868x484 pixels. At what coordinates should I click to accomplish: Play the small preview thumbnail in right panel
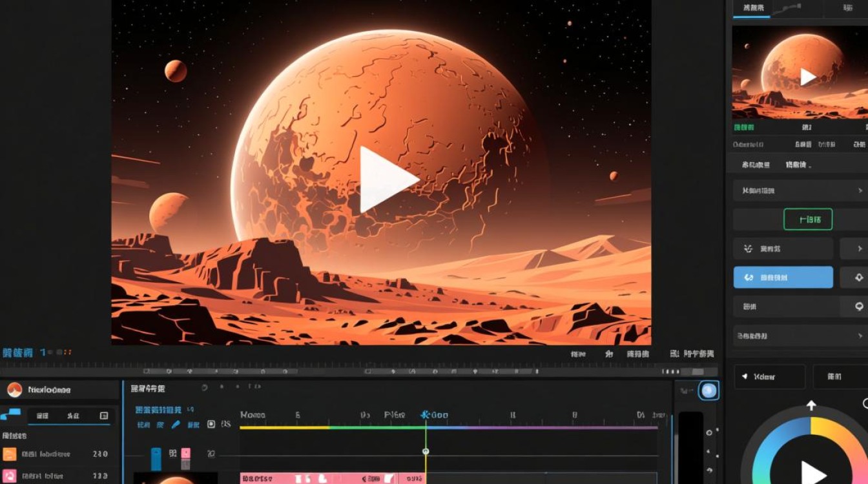(x=808, y=77)
